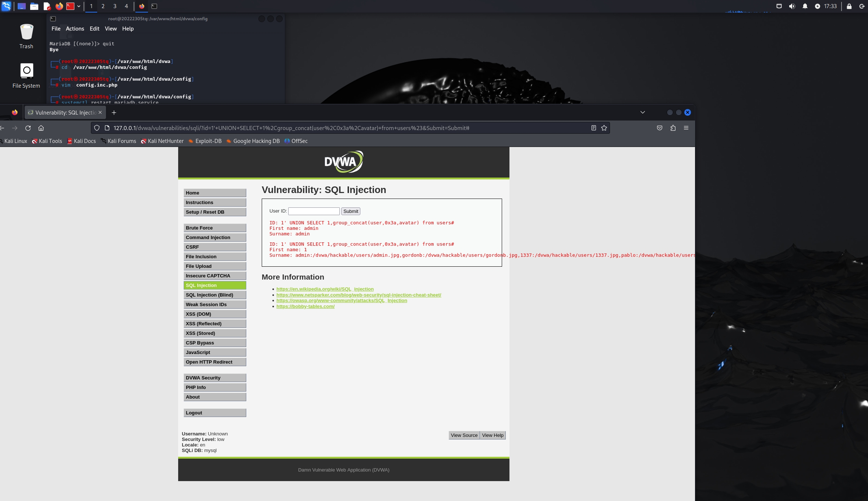Open the notifications bell icon
The width and height of the screenshot is (868, 501).
pos(805,6)
